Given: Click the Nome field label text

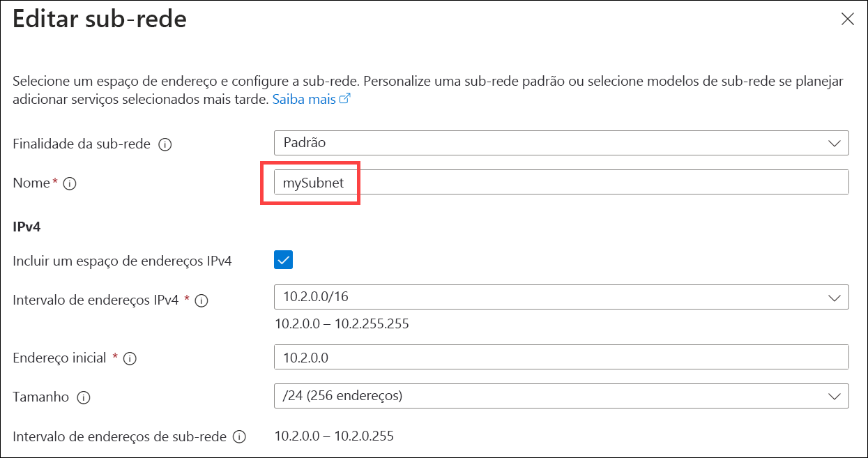Looking at the screenshot, I should 31,183.
